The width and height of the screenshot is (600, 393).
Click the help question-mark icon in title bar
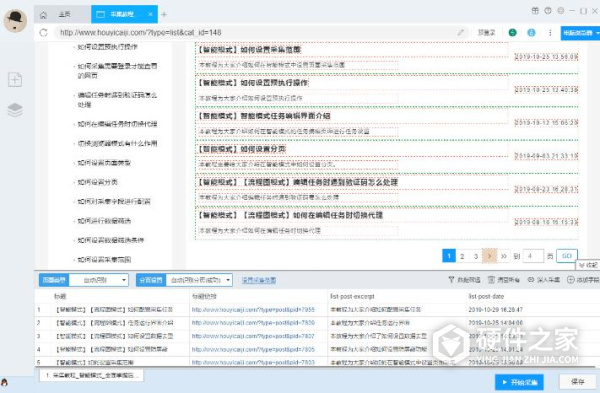(x=548, y=11)
